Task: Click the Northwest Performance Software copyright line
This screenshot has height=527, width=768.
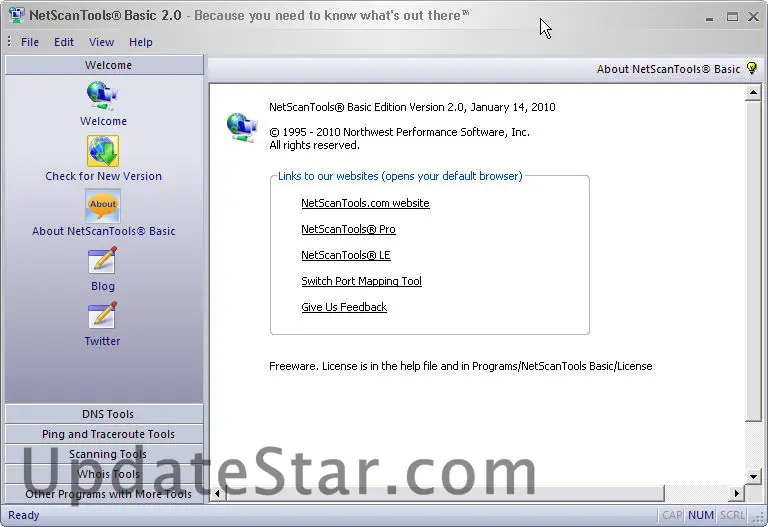Action: [399, 132]
